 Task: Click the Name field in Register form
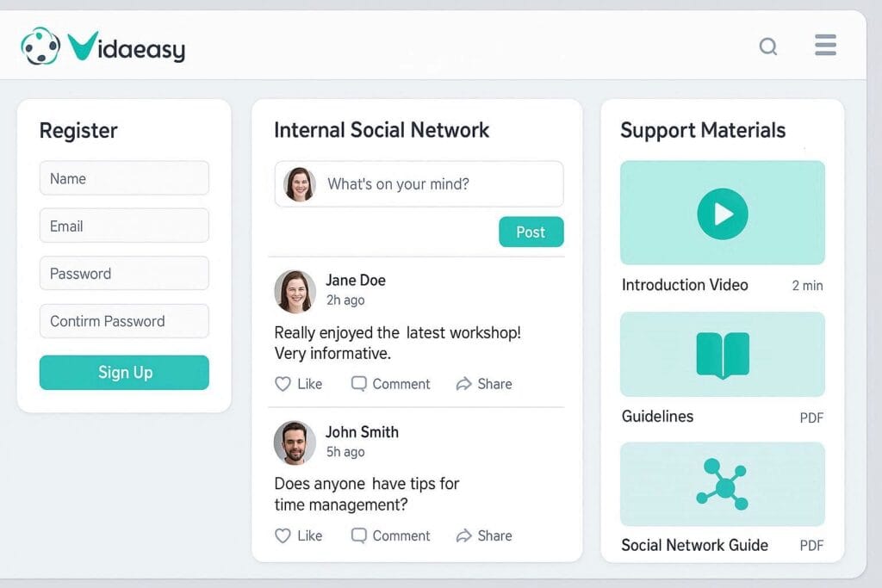(x=124, y=178)
